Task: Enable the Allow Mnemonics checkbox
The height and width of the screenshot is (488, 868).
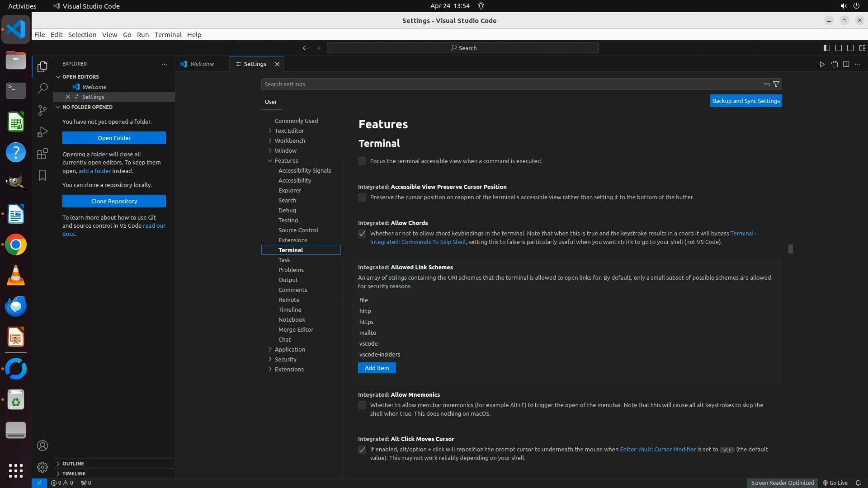Action: pyautogui.click(x=362, y=405)
